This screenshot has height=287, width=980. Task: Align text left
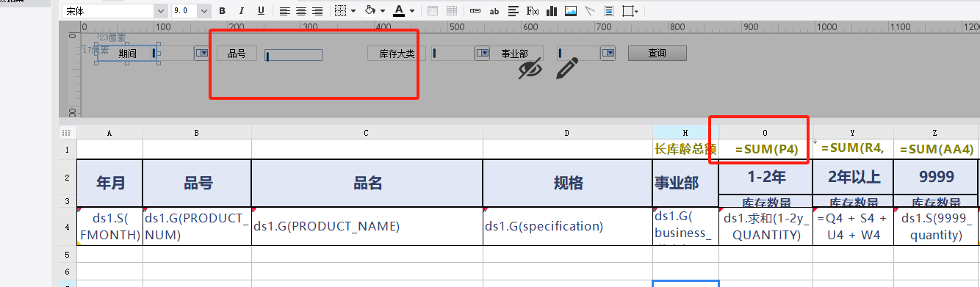(284, 11)
